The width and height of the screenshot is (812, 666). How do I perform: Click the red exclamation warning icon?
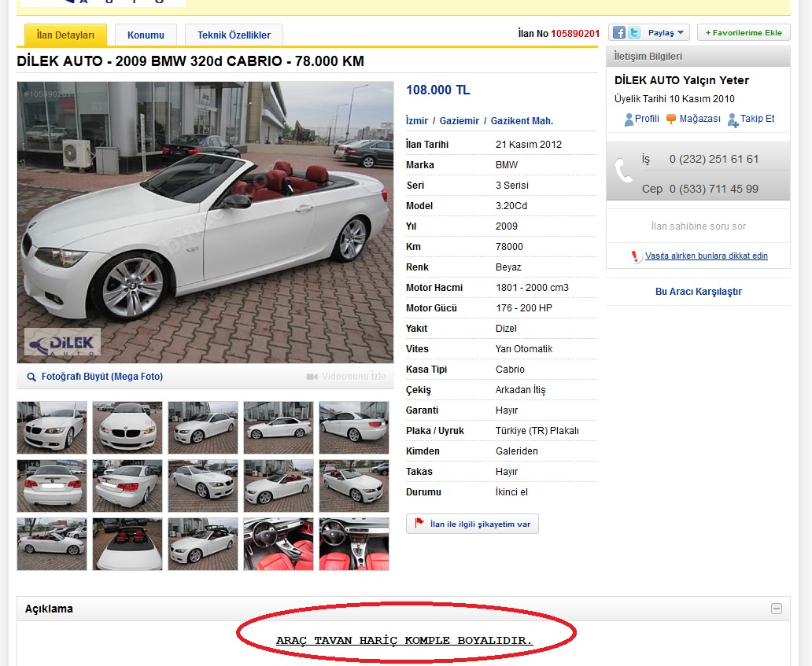tap(634, 256)
